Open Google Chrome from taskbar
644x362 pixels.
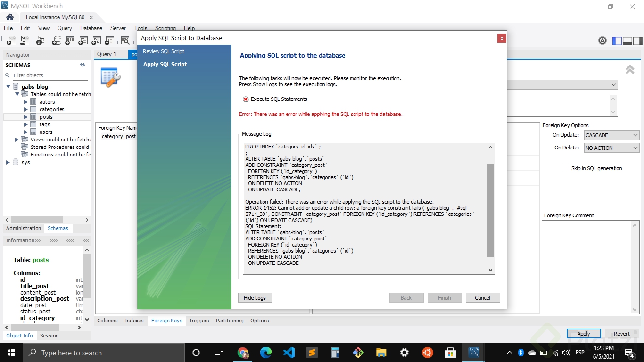(243, 353)
